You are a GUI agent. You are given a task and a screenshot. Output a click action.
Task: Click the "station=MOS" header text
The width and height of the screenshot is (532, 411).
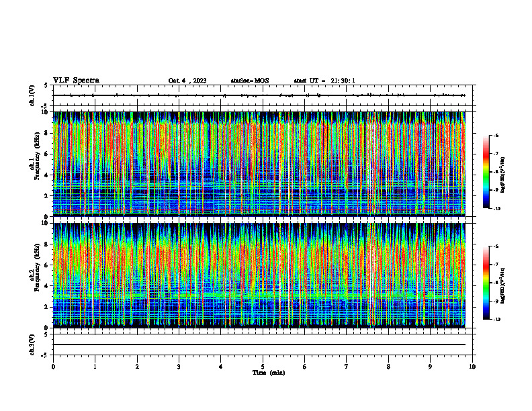click(250, 81)
